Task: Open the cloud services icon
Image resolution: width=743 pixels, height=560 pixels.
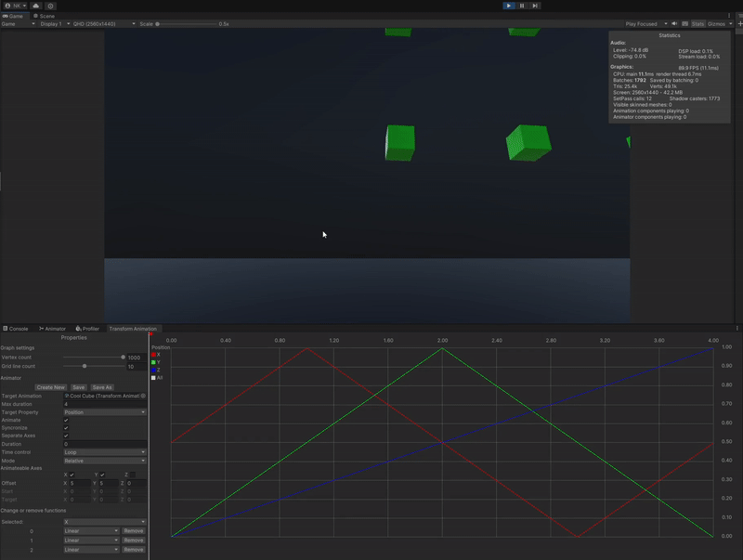Action: 36,6
